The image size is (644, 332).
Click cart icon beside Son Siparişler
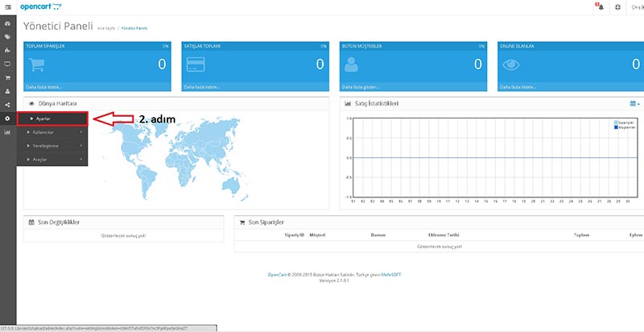click(242, 222)
